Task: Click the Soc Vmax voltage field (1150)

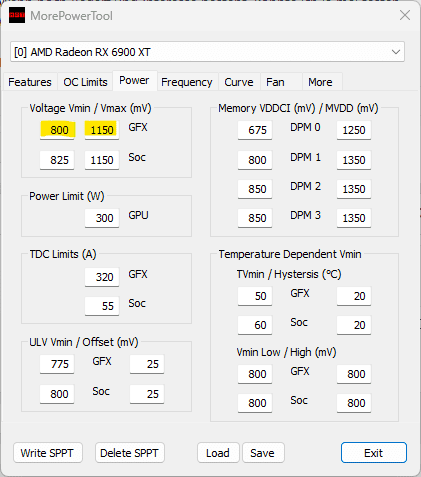Action: coord(102,160)
